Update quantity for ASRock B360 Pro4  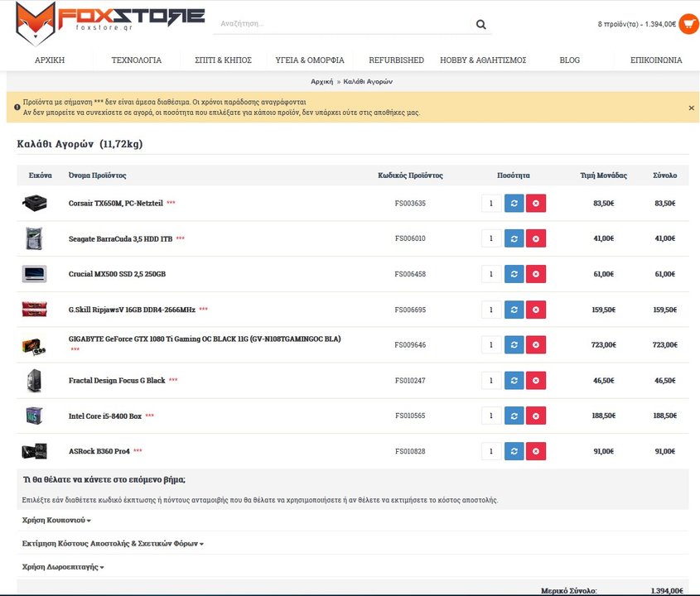(514, 451)
